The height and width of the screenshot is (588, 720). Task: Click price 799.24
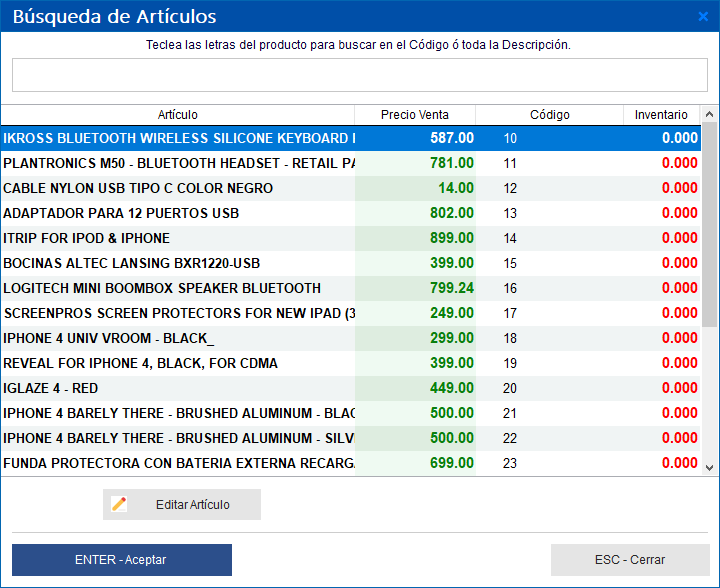pyautogui.click(x=452, y=288)
